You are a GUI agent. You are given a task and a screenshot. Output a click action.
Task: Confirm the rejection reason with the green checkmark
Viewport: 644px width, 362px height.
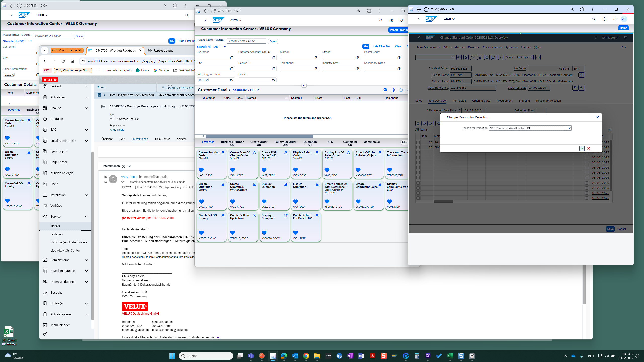(x=582, y=148)
